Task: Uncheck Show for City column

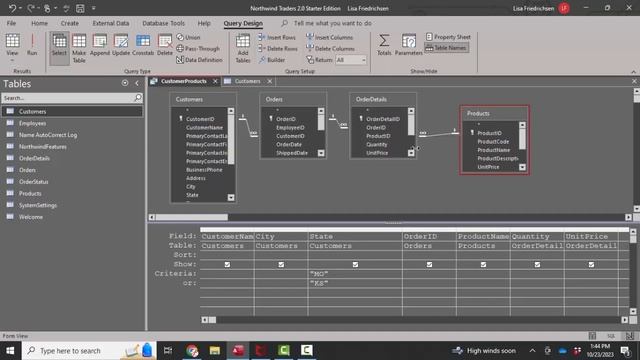Action: (x=281, y=264)
